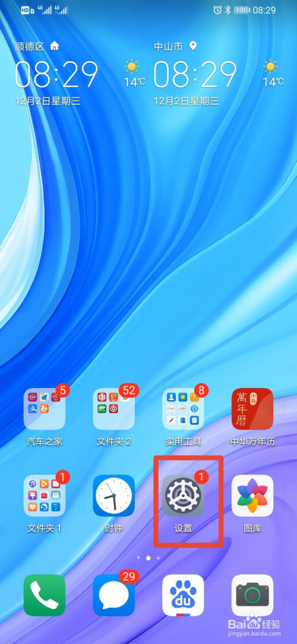The width and height of the screenshot is (297, 644).
Task: Open weather for 顺德区 sun icon
Action: 132,67
